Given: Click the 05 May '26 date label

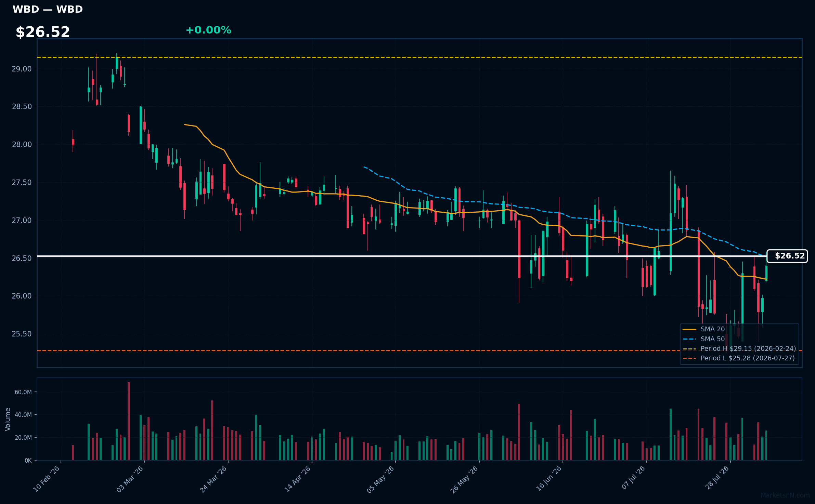Looking at the screenshot, I should (x=380, y=479).
